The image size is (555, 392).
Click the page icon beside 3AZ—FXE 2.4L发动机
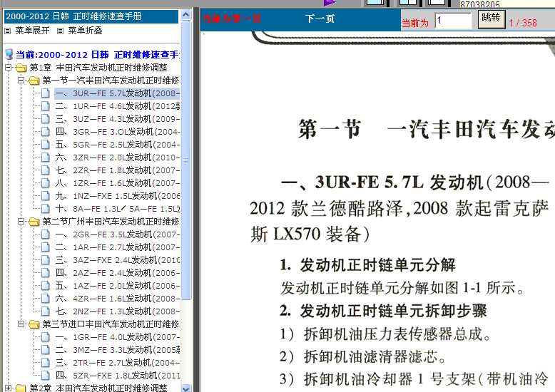(x=46, y=260)
